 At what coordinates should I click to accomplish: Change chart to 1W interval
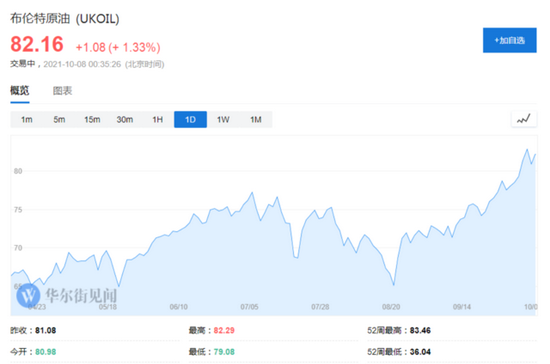pos(223,120)
